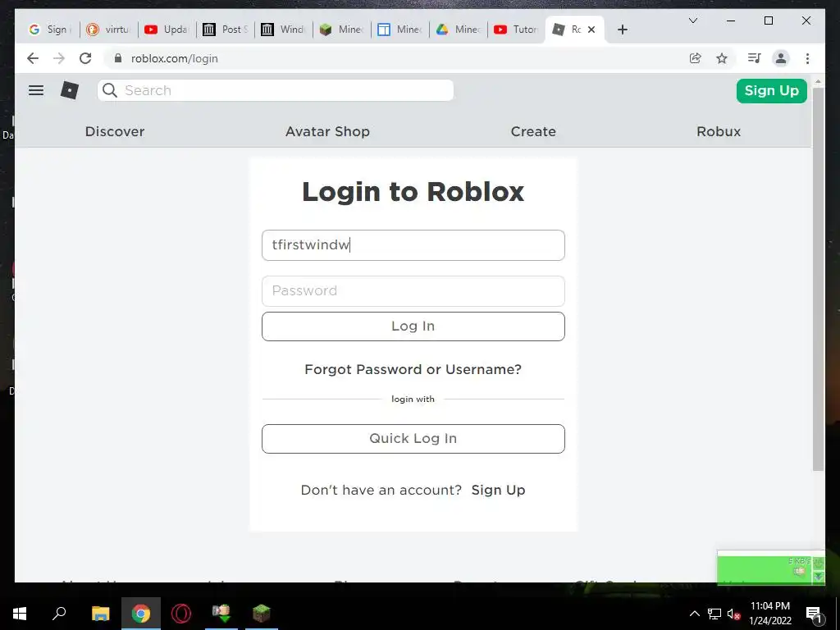Switch to the Google Drive Minec tab
This screenshot has width=840, height=630.
(x=459, y=30)
